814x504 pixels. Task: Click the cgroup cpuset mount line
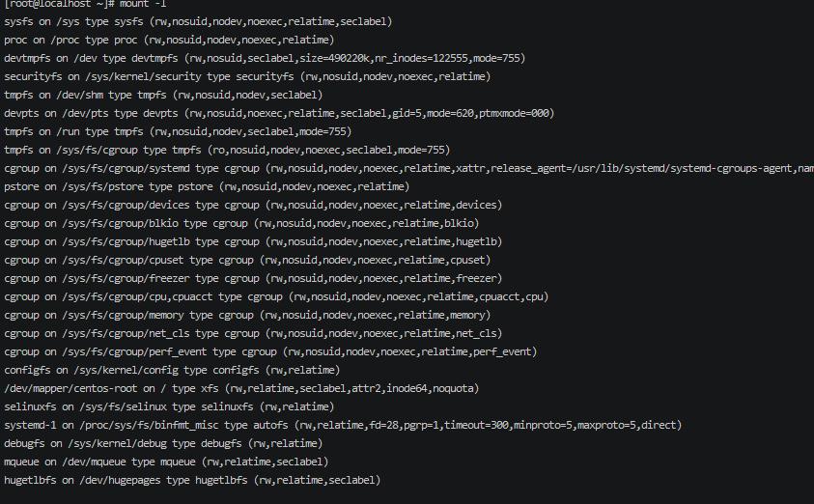pos(247,260)
